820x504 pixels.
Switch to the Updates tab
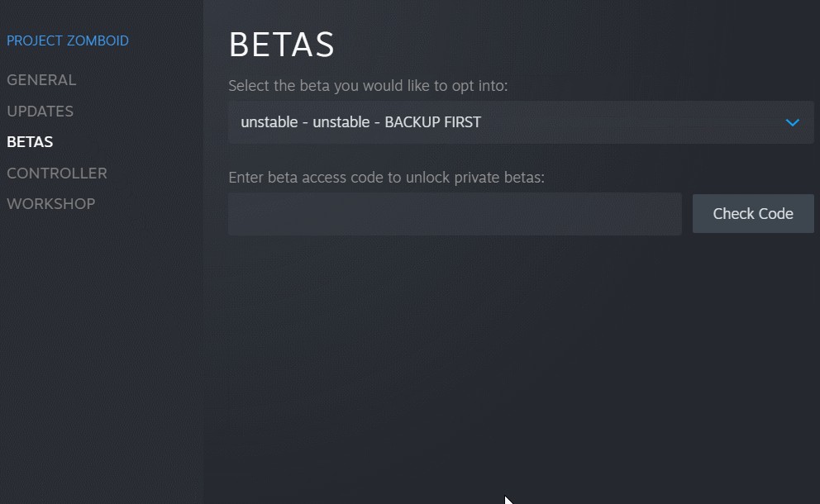click(x=40, y=111)
